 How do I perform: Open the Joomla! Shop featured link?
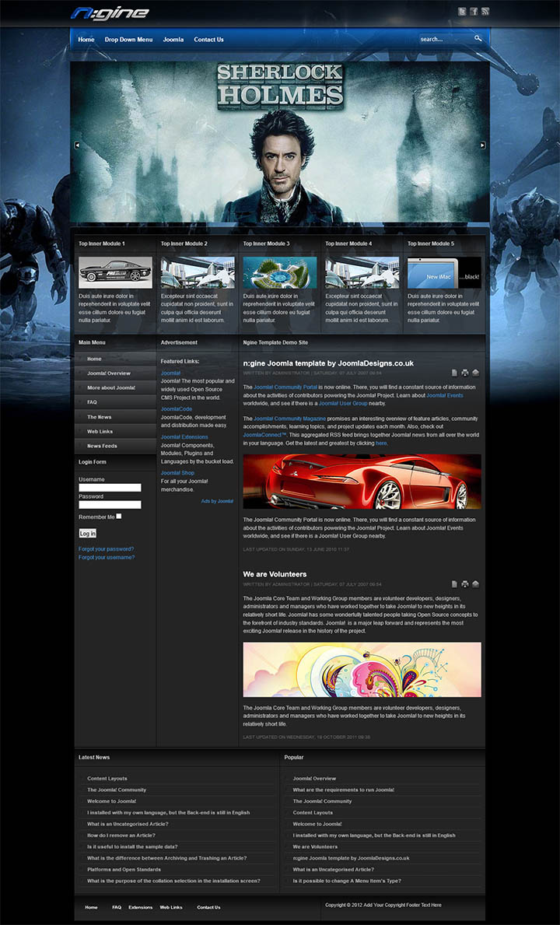[x=177, y=473]
